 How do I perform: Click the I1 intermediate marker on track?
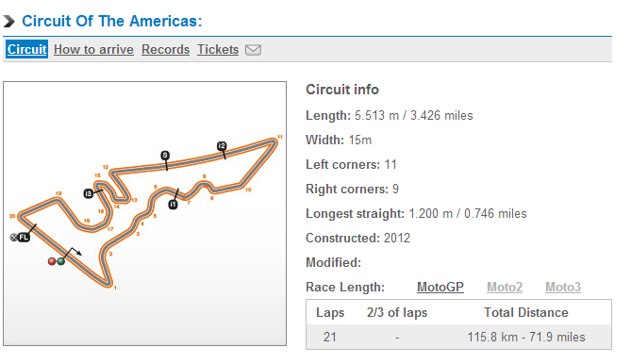point(173,205)
